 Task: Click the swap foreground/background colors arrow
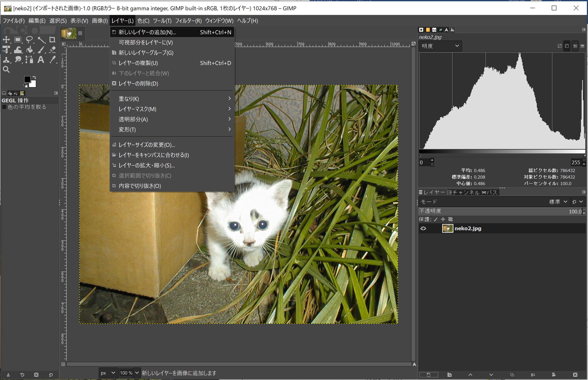(x=34, y=77)
